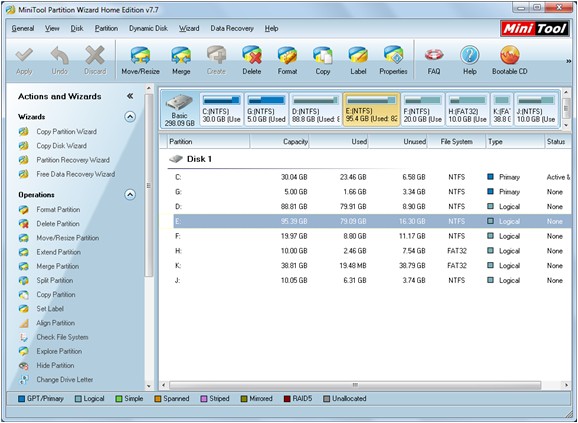Select J:(NTFS) block in disk map
The width and height of the screenshot is (578, 423).
pos(536,109)
